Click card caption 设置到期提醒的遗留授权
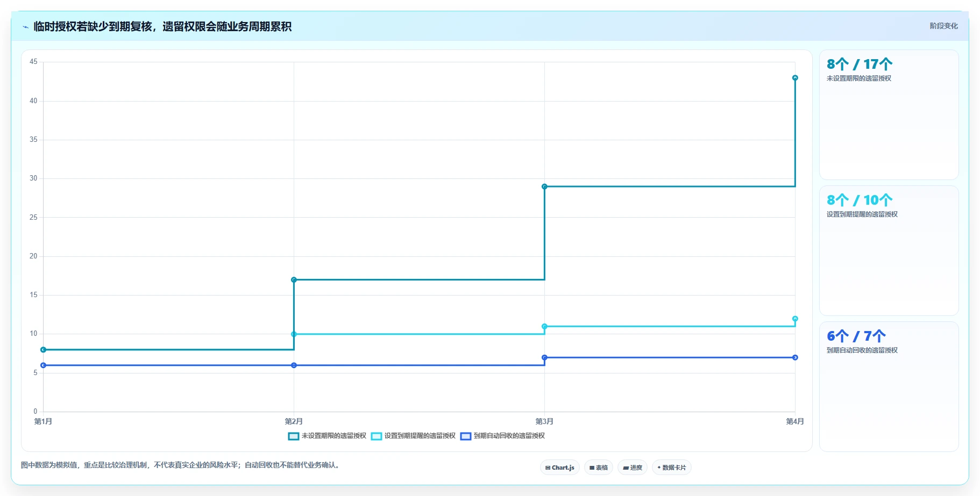This screenshot has width=980, height=496. (862, 214)
